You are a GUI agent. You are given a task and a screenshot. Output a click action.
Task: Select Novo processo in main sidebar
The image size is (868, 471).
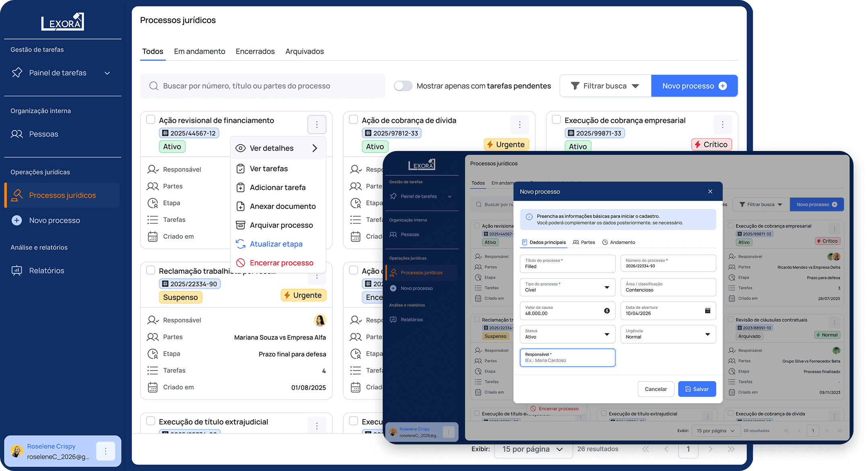pyautogui.click(x=45, y=220)
